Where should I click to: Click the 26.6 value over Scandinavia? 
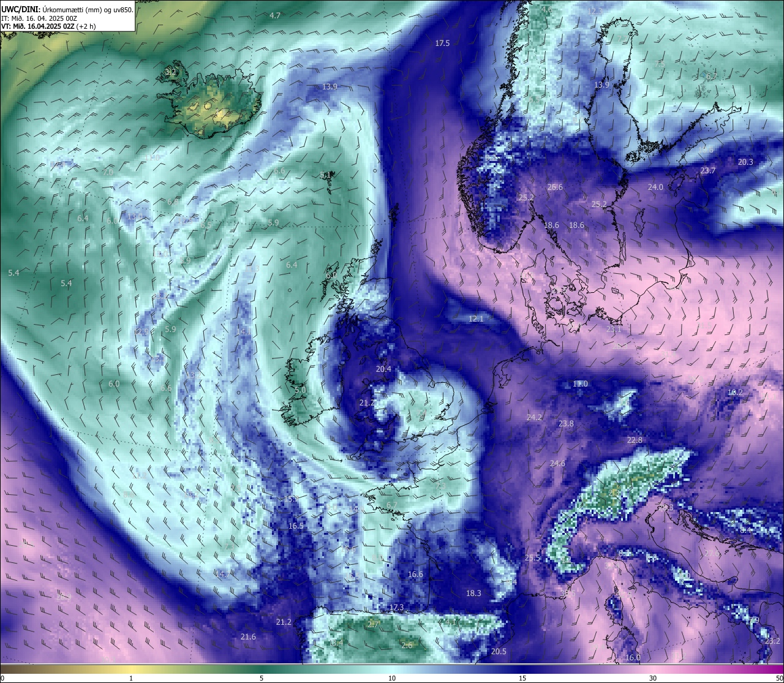(x=555, y=187)
